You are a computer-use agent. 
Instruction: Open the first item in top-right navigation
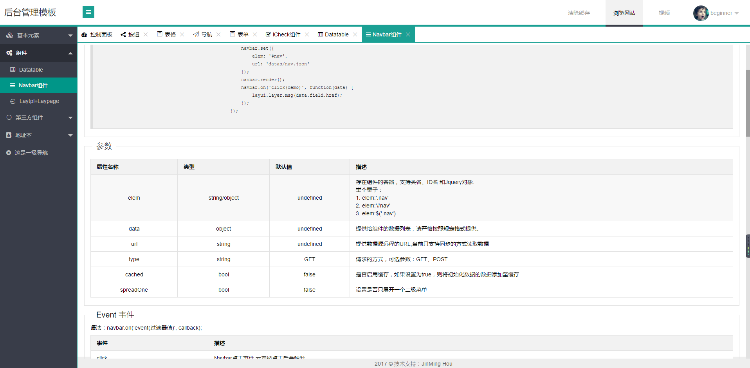[x=579, y=13]
